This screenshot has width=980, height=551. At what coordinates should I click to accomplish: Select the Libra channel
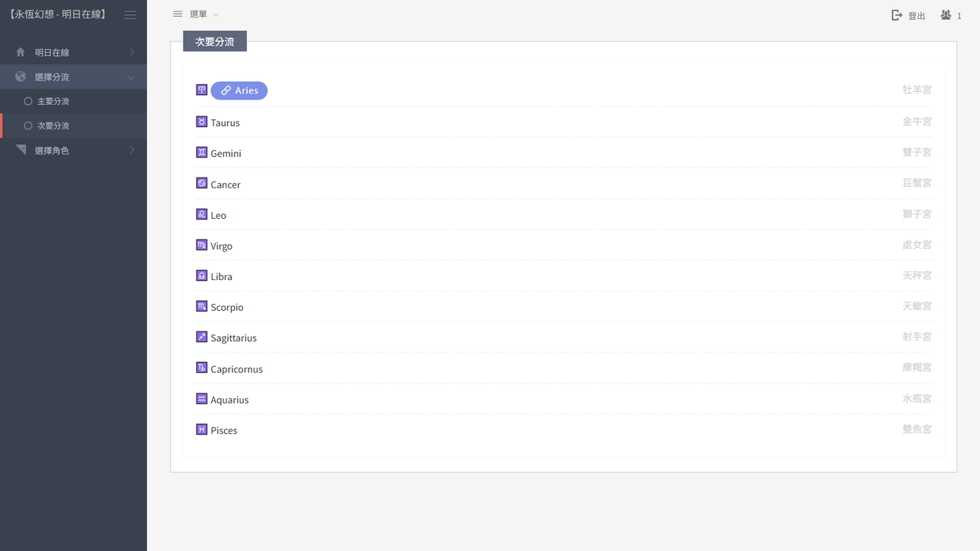pos(221,276)
